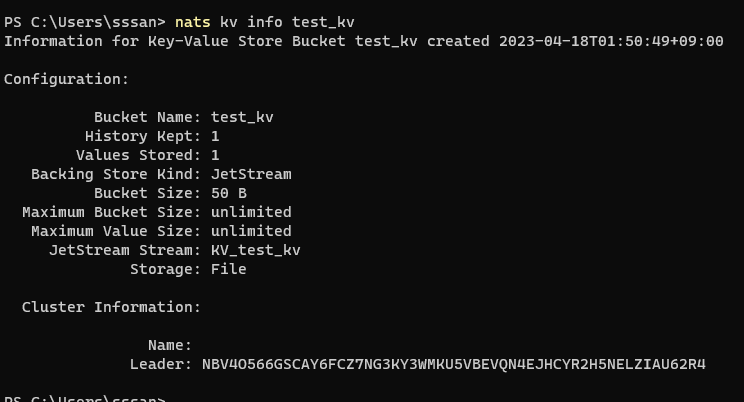The image size is (744, 402).
Task: Click the Maximum Bucket Size unlimited value
Action: pyautogui.click(x=251, y=212)
